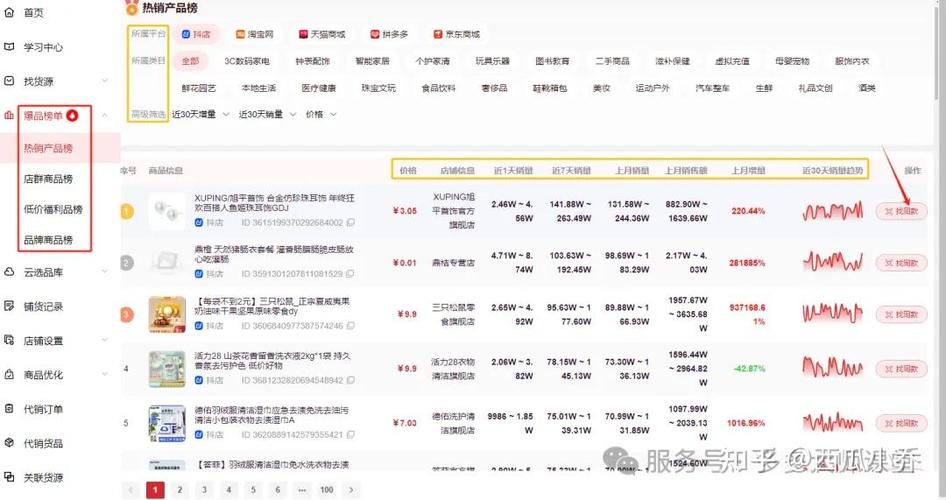View 30-day sales trend chart for 三只松鼠 row
946x500 pixels.
[833, 314]
